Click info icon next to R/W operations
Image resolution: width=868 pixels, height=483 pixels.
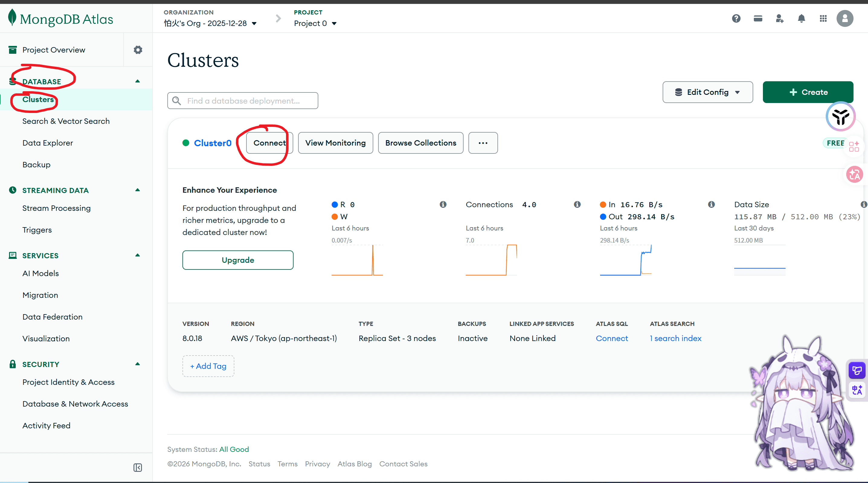pyautogui.click(x=443, y=204)
